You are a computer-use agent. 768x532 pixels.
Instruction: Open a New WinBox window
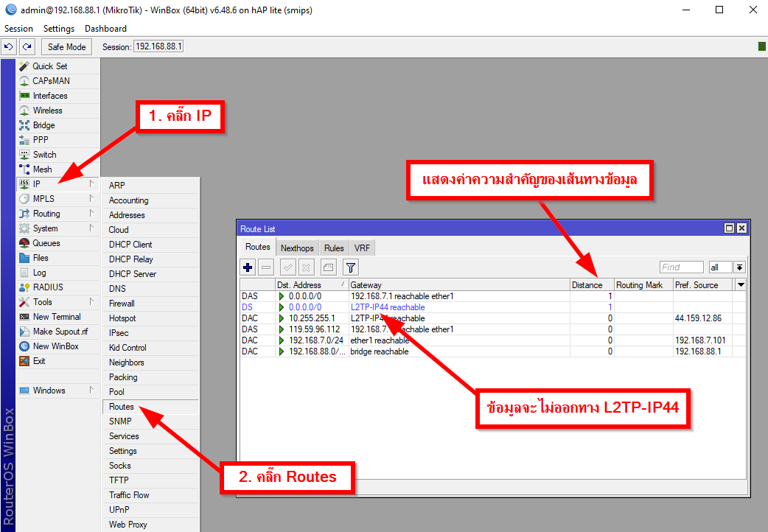(x=57, y=346)
